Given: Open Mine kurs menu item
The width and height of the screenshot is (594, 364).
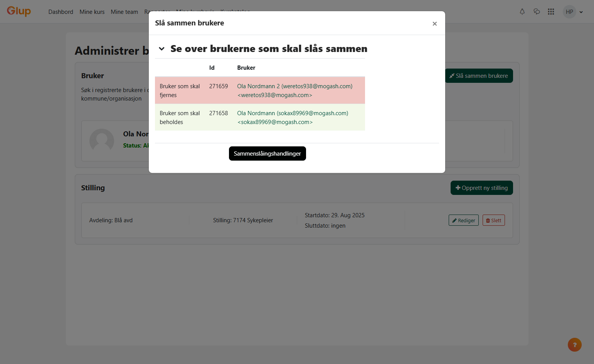Looking at the screenshot, I should pyautogui.click(x=92, y=12).
